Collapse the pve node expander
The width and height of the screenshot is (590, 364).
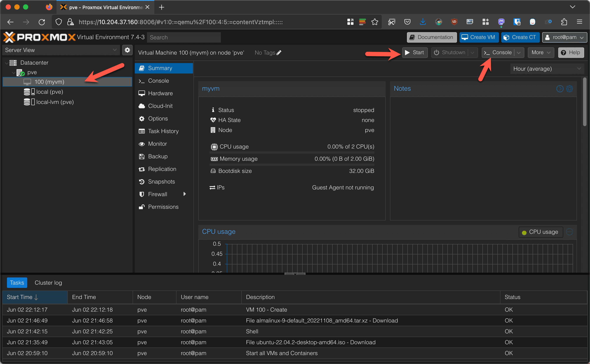[x=13, y=72]
